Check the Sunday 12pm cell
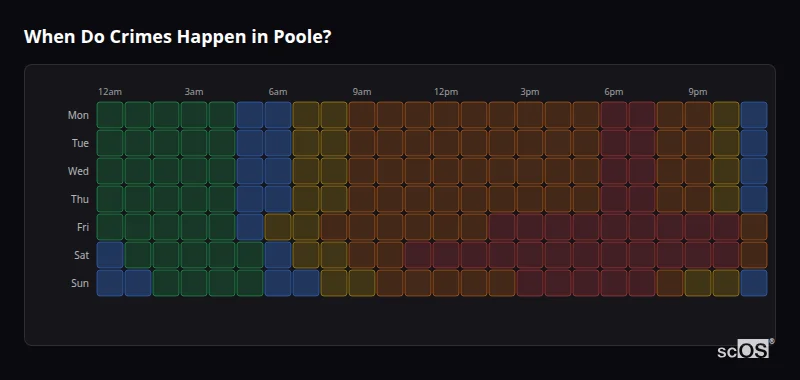This screenshot has width=800, height=380. 445,283
